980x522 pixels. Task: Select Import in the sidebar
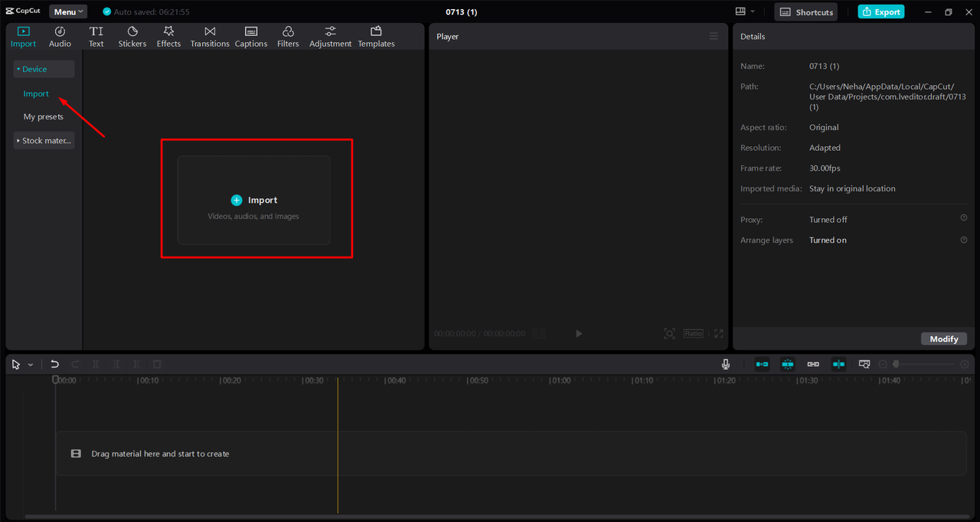(x=36, y=93)
